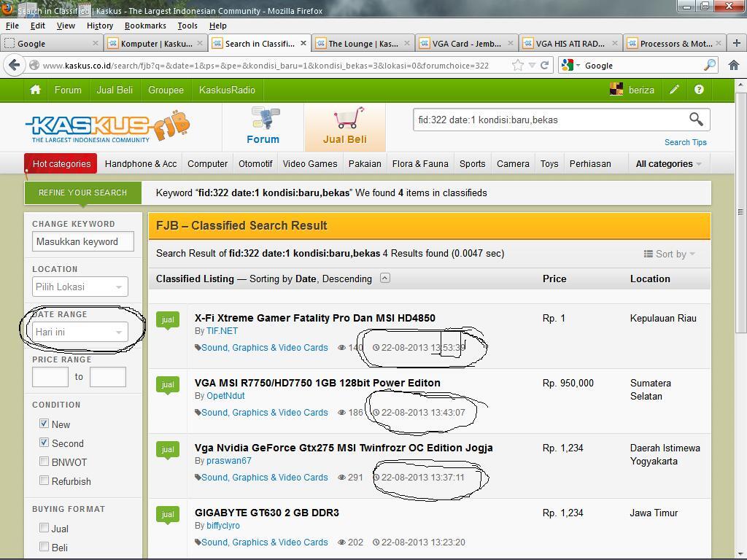The image size is (747, 560).
Task: Enable the BNWOT condition checkbox
Action: [x=44, y=462]
